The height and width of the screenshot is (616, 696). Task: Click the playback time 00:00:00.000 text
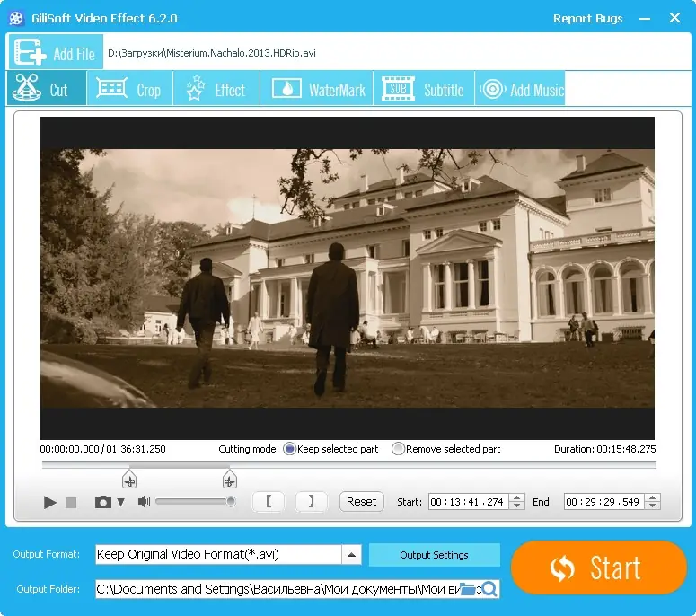click(x=70, y=449)
